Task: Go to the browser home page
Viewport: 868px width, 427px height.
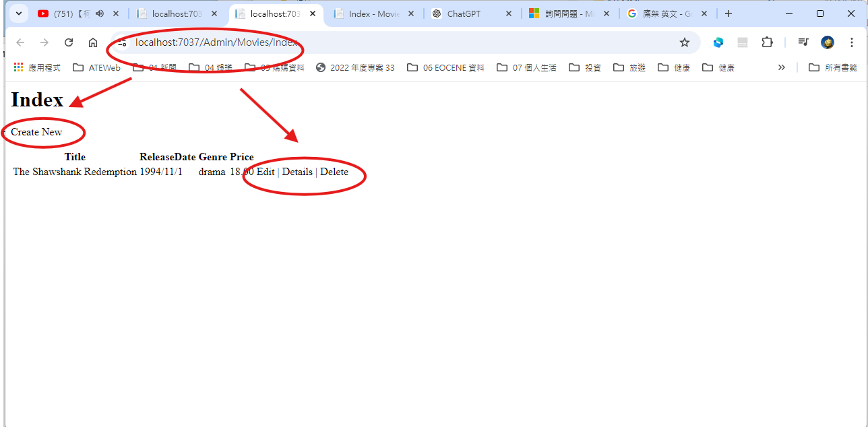Action: (x=93, y=42)
